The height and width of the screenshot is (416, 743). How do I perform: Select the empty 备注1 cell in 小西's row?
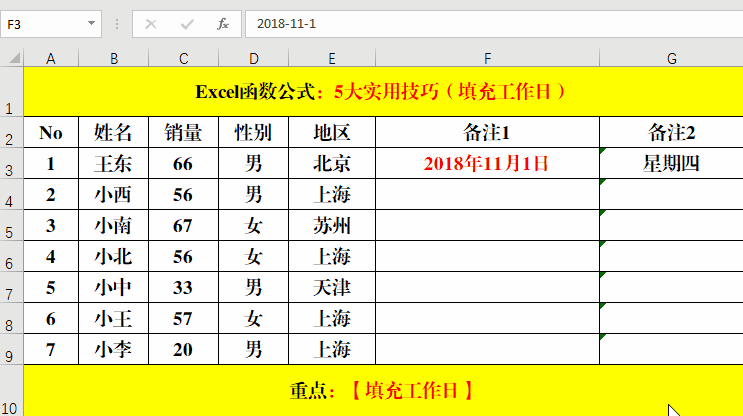pos(487,194)
